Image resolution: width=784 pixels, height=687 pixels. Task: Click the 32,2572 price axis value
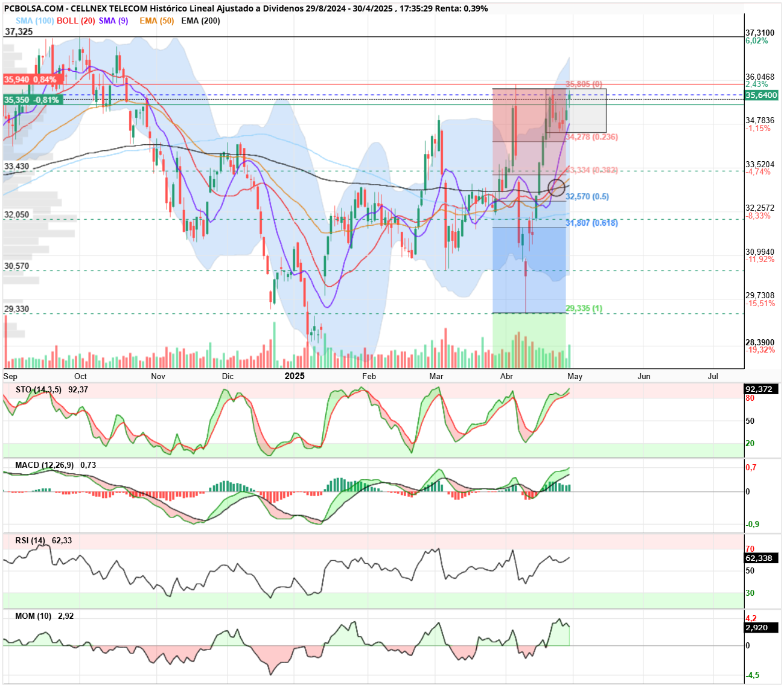(760, 208)
